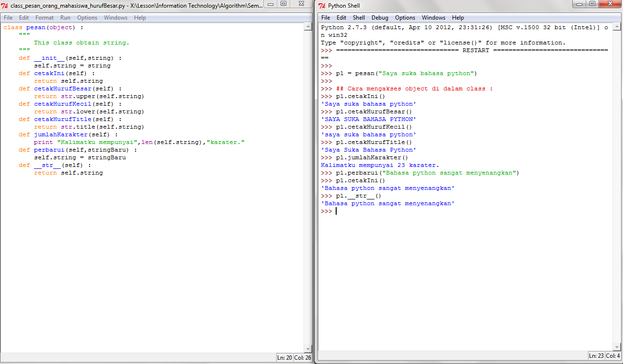This screenshot has width=623, height=364.
Task: Maximize the Python Shell window
Action: pos(593,3)
